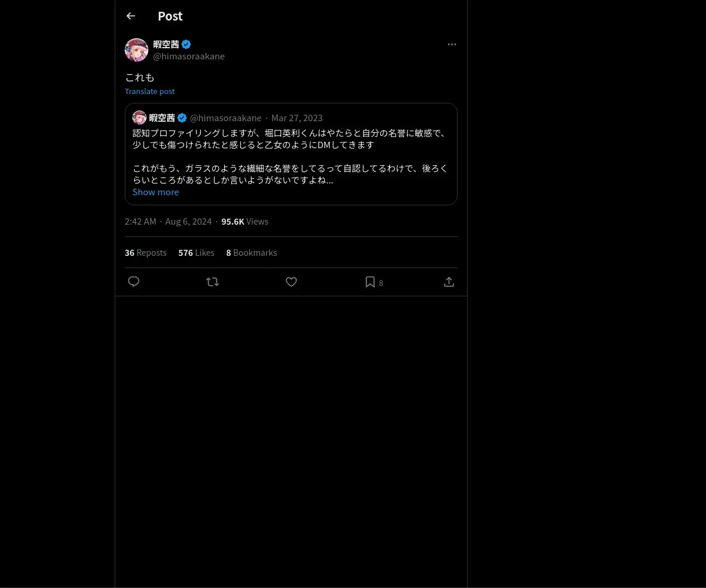Screen dimensions: 706x588
Task: Expand quoted post with Show more
Action: point(155,192)
